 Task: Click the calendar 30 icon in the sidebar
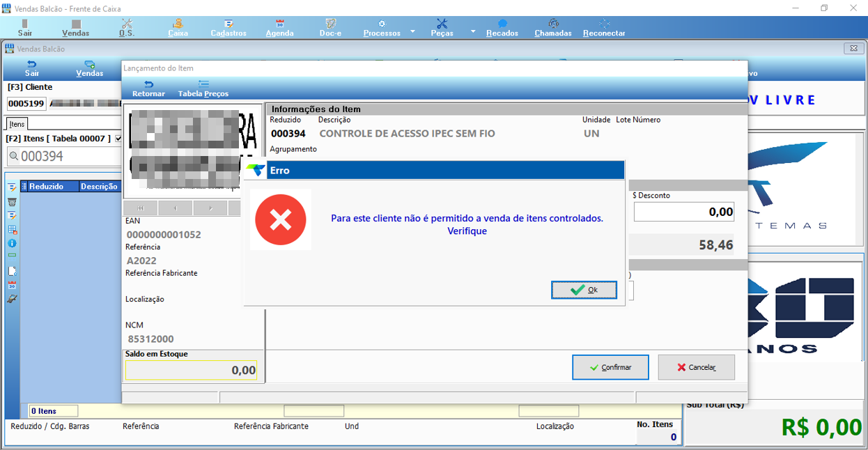13,286
